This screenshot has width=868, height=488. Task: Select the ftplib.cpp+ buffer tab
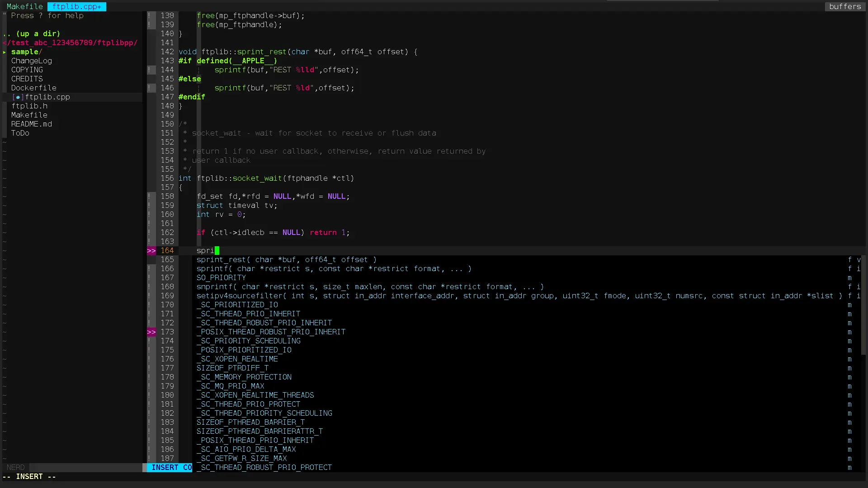[76, 7]
